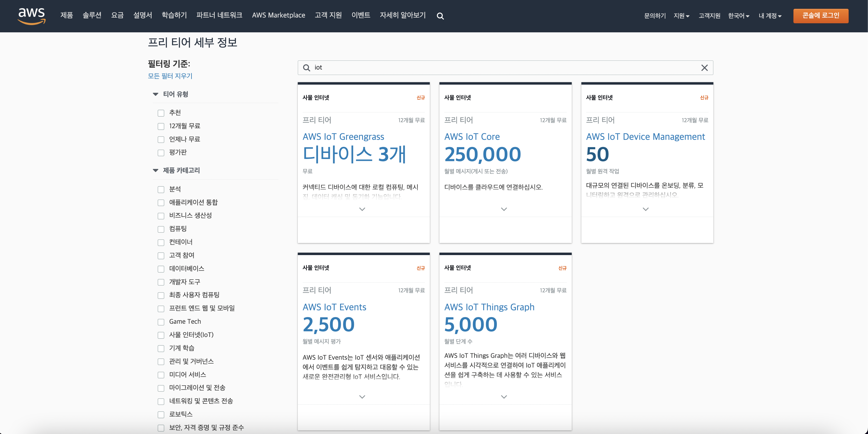Check the 12개월 무료 tier checkbox

click(x=161, y=126)
